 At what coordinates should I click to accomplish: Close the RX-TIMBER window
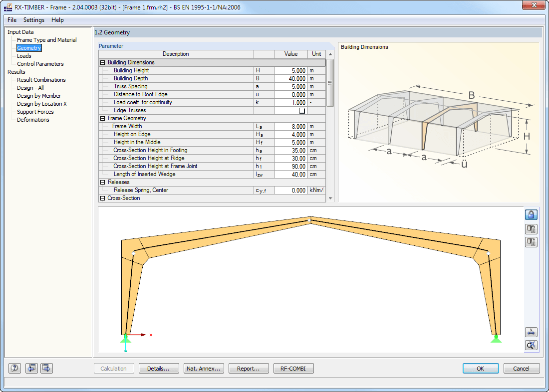tap(534, 5)
